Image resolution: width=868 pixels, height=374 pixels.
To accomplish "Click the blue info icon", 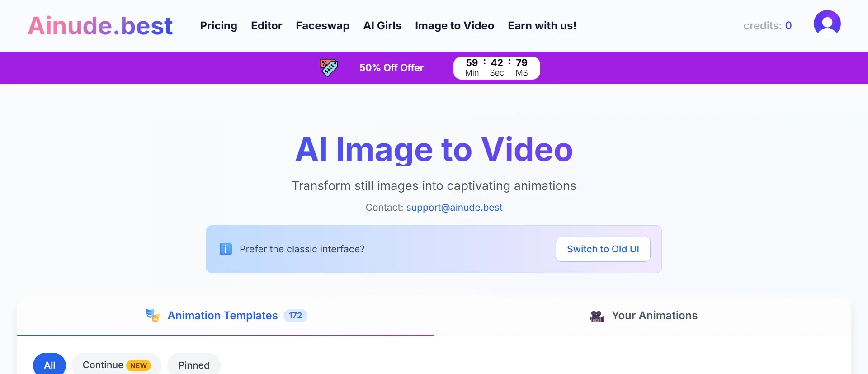I will click(226, 249).
